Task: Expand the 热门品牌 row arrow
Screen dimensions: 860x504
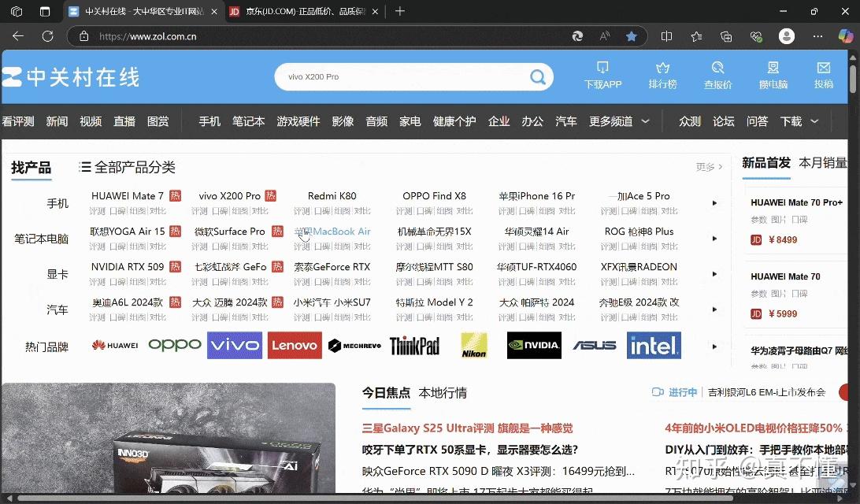Action: (x=714, y=346)
